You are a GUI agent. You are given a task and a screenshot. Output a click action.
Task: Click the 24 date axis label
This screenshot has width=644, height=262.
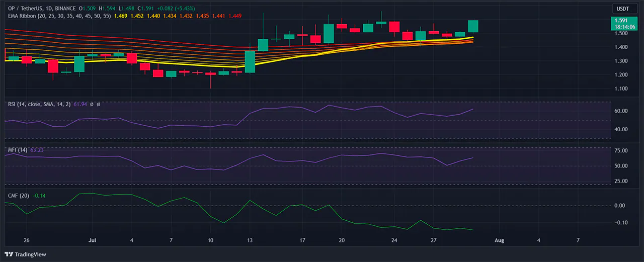[394, 240]
